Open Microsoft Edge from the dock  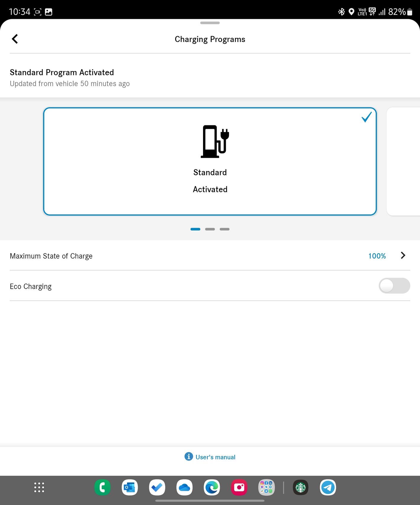(x=212, y=487)
